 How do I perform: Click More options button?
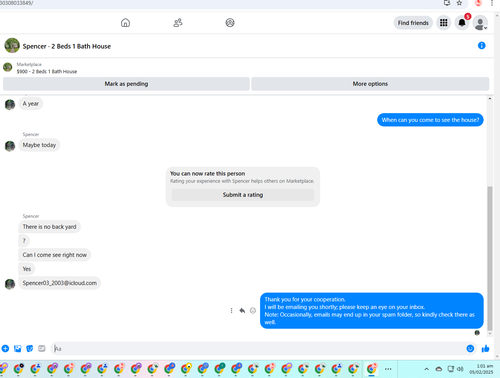370,84
